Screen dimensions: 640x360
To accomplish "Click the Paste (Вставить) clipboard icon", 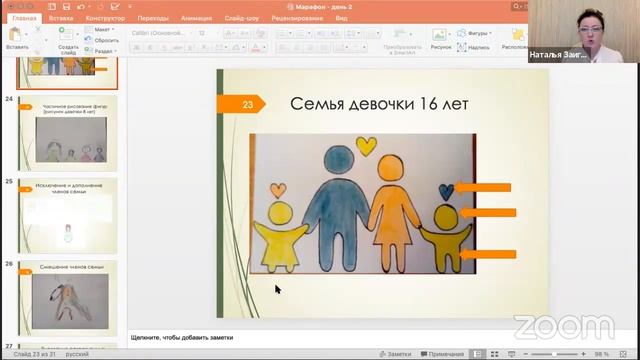I will [15, 34].
